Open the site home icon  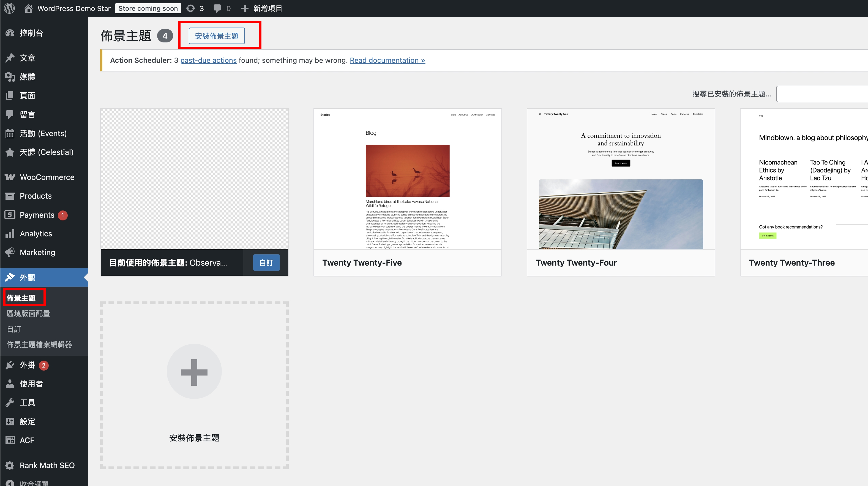click(28, 8)
